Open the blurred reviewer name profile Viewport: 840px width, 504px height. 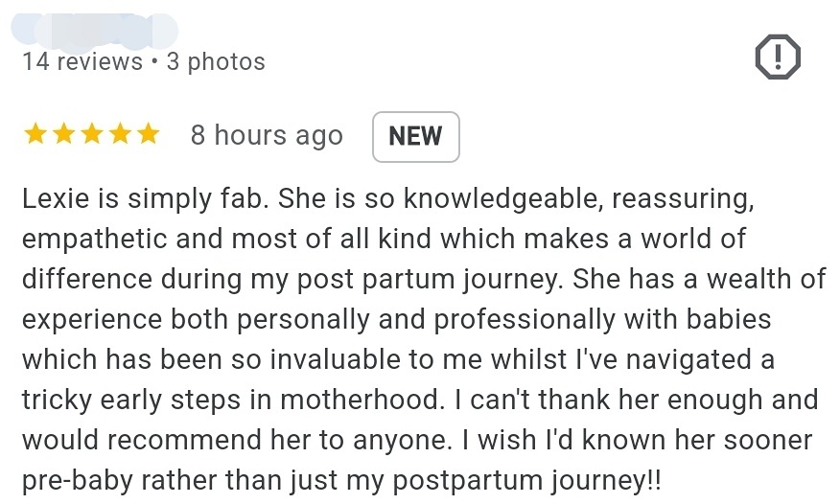(x=94, y=29)
